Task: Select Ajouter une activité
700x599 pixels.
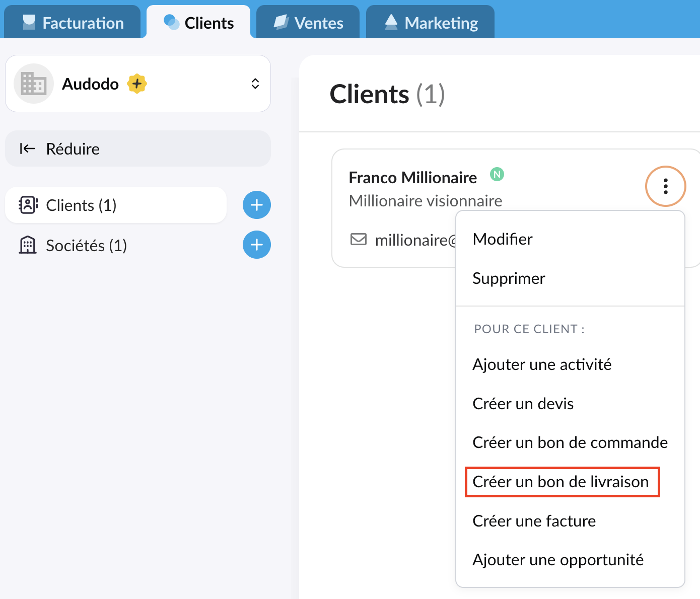Action: tap(542, 364)
